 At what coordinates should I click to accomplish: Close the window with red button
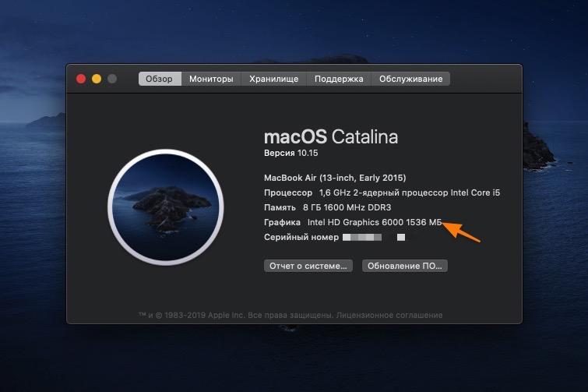pos(81,79)
